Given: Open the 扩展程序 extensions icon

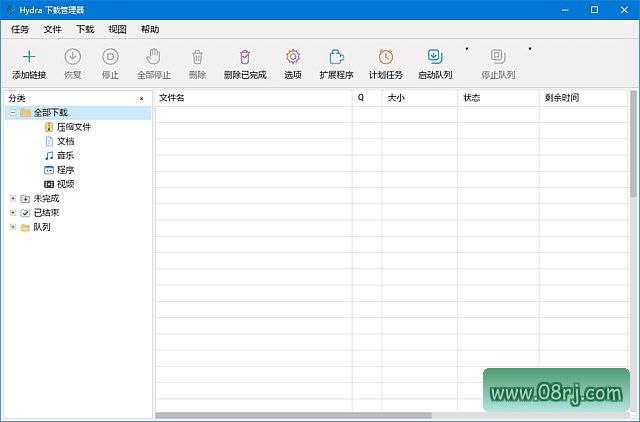Looking at the screenshot, I should 336,57.
